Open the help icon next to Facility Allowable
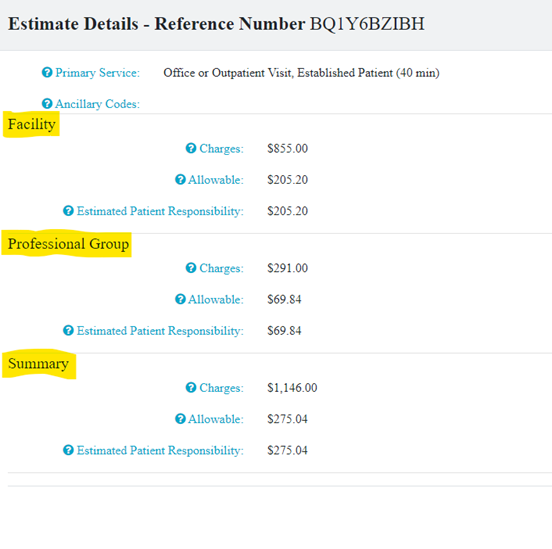552x549 pixels. (x=180, y=180)
